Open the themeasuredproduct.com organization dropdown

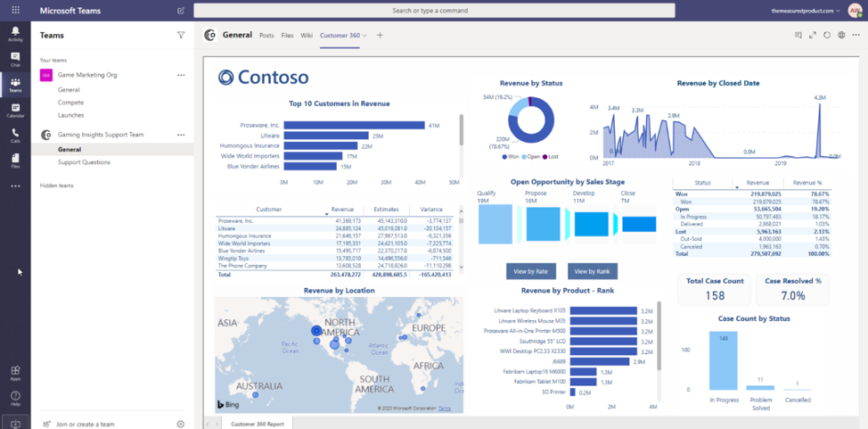click(806, 11)
